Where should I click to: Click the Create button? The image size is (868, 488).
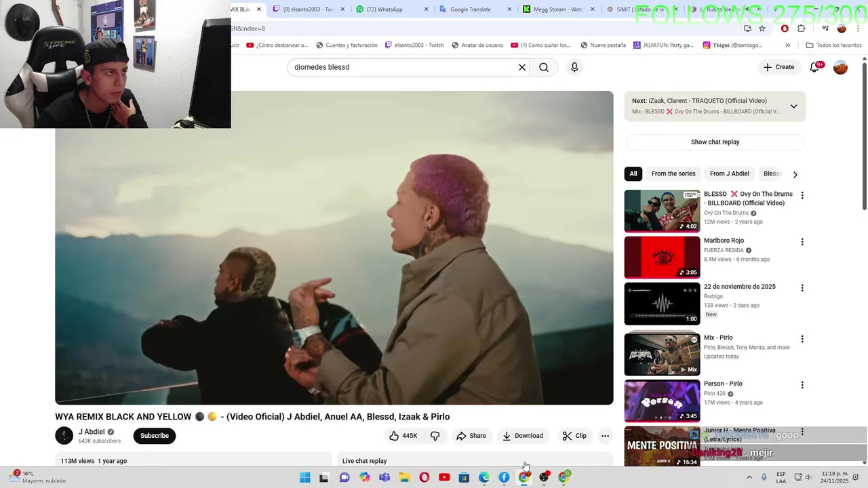click(778, 67)
